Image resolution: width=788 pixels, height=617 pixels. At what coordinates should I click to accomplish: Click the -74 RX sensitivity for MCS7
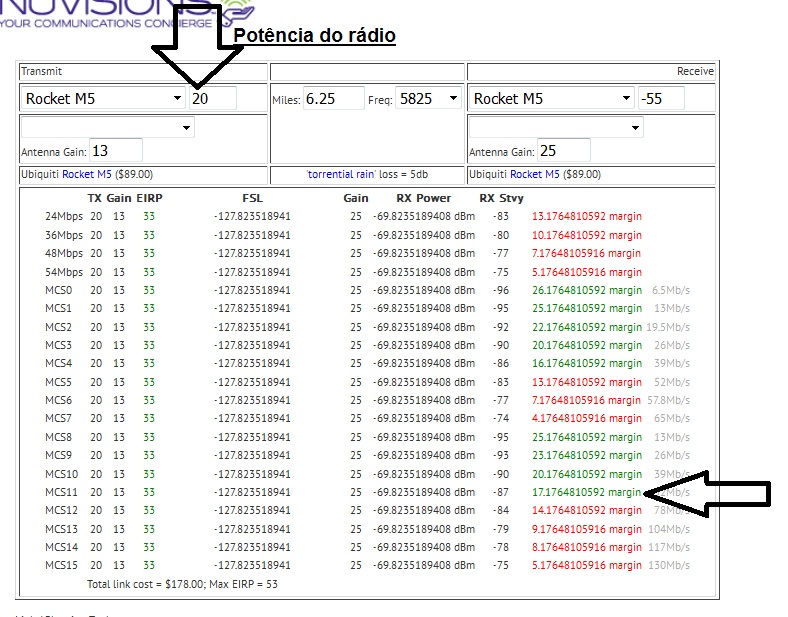pos(501,419)
